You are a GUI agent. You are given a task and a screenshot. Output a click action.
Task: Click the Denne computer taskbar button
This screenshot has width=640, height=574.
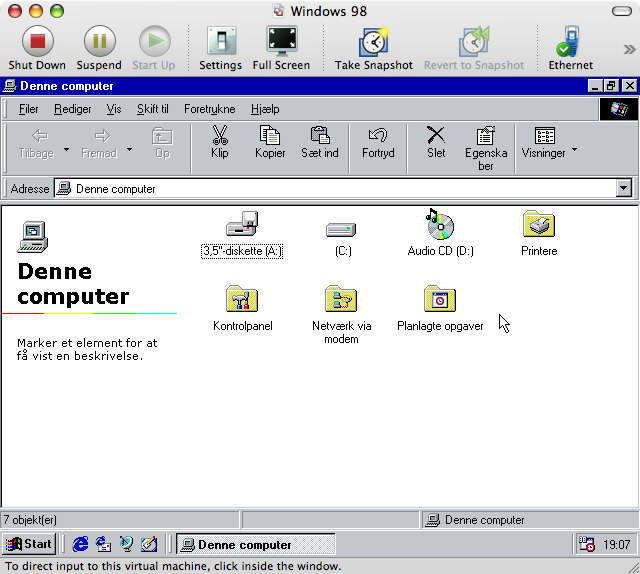256,545
